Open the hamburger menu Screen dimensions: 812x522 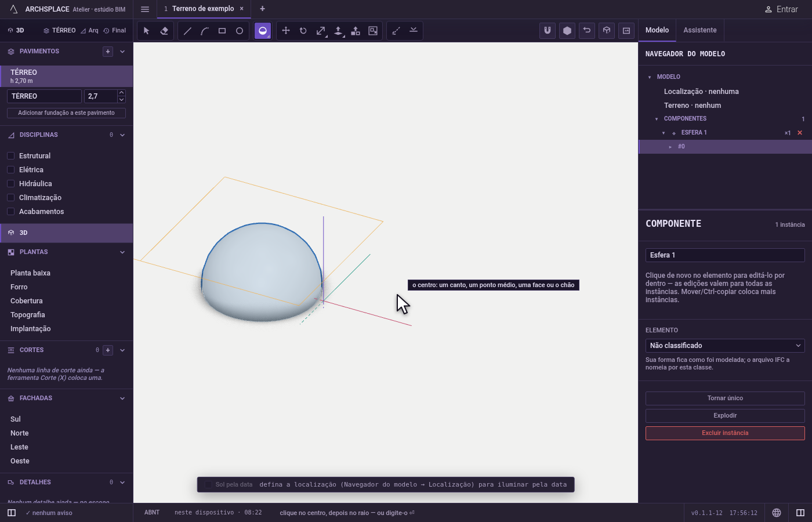[145, 9]
